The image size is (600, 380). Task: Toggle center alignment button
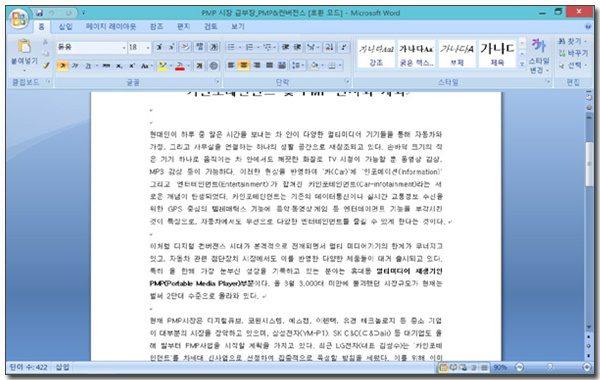pyautogui.click(x=243, y=65)
